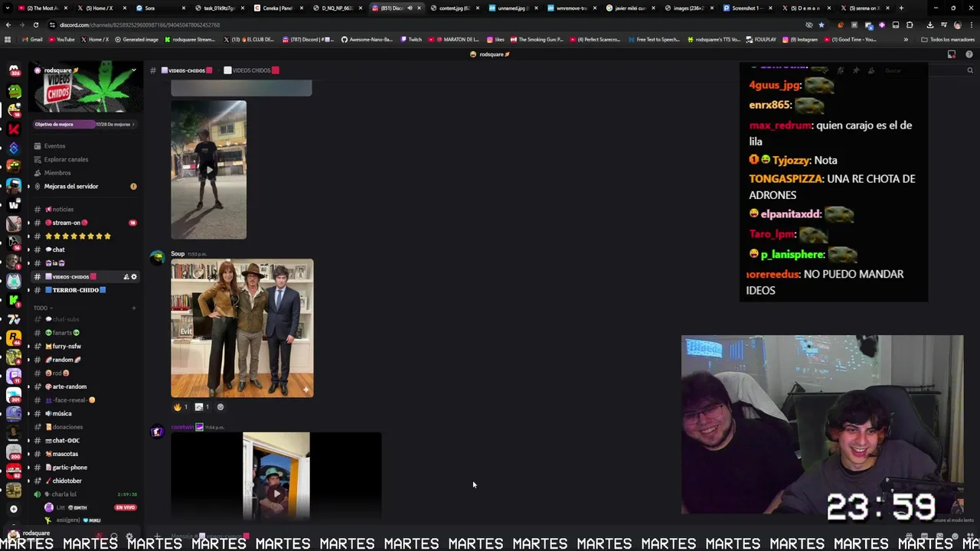Select the red K server icon

tap(14, 129)
